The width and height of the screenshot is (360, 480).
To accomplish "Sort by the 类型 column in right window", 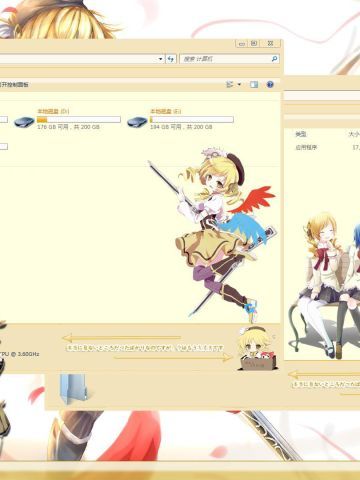I will pos(301,134).
